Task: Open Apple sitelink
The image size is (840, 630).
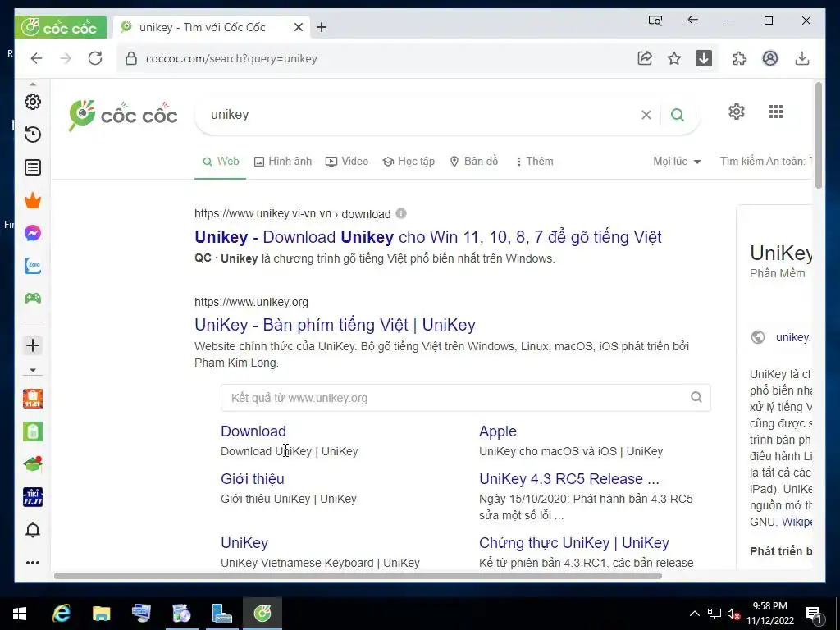Action: point(498,431)
